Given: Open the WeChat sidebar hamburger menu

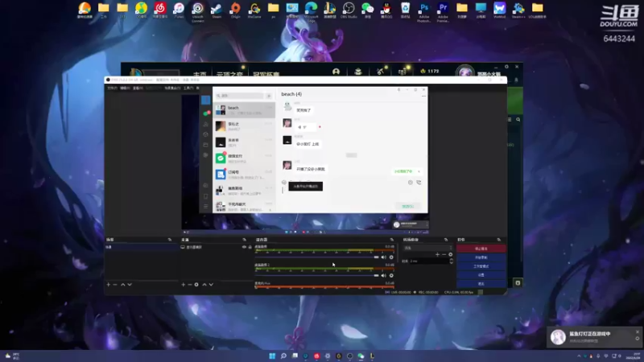Looking at the screenshot, I should pyautogui.click(x=206, y=207).
